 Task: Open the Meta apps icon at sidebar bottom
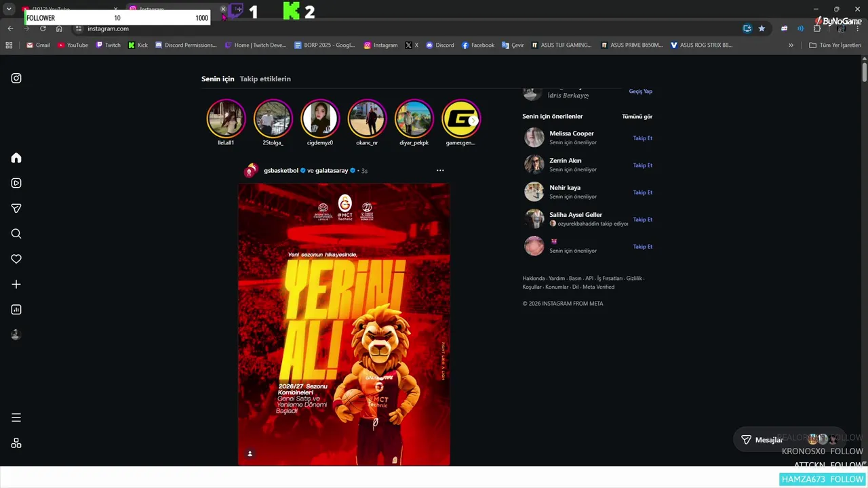pos(16,443)
